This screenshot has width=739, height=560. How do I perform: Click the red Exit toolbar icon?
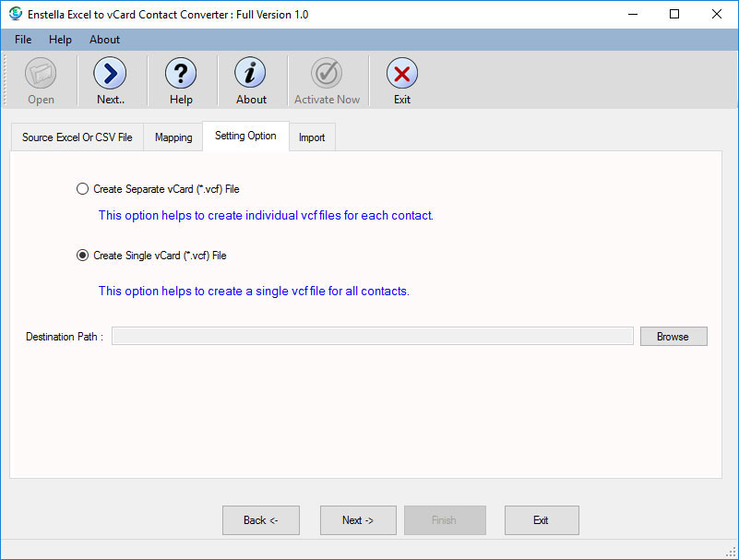click(x=401, y=74)
